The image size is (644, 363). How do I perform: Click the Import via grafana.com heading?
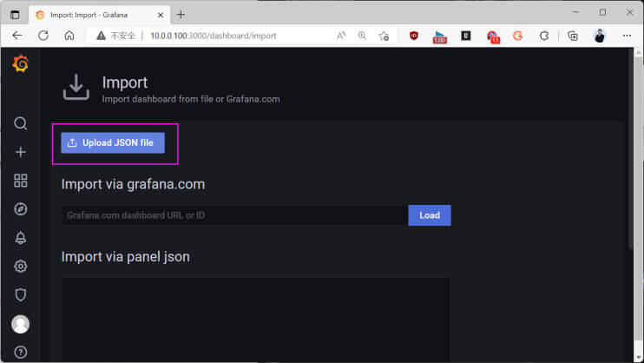pyautogui.click(x=133, y=184)
